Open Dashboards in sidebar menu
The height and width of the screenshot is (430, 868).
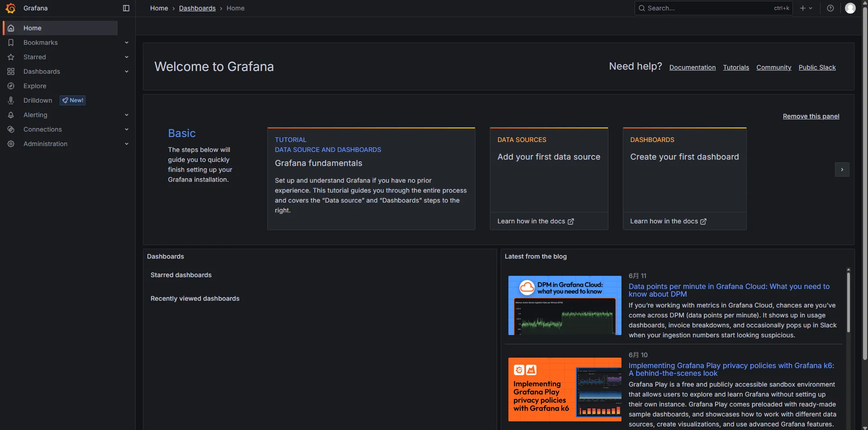(42, 71)
